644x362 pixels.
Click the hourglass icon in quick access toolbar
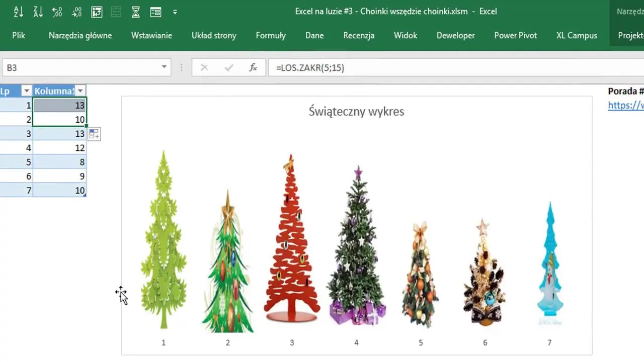[x=135, y=12]
